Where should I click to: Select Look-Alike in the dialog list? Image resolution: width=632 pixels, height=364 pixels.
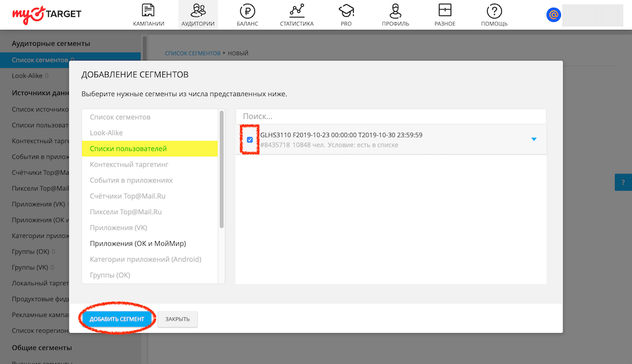coord(106,133)
